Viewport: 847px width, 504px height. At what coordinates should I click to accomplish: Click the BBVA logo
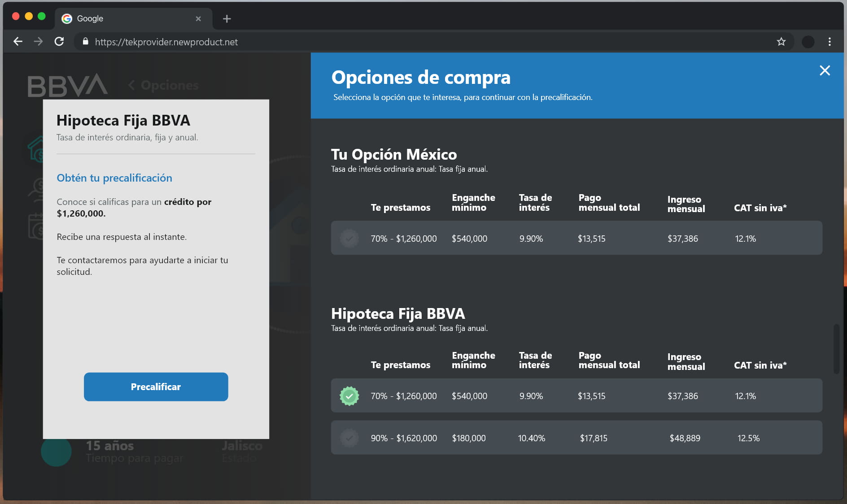coord(67,85)
